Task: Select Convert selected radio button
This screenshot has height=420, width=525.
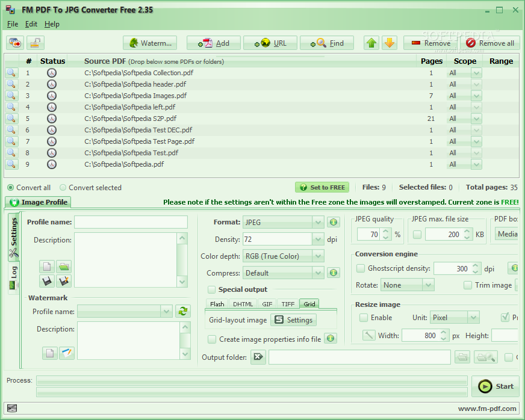Action: (x=63, y=187)
